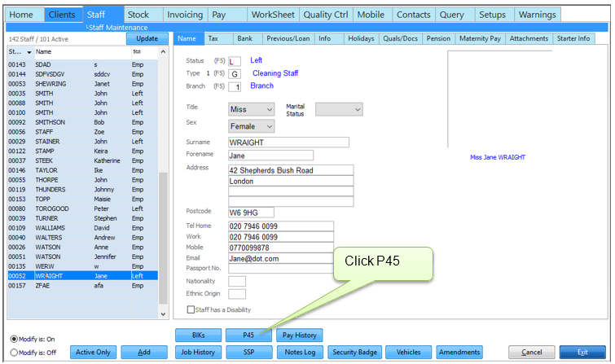Viewport: 615px width, 364px height.
Task: Click the Name column header in staff list
Action: click(81, 51)
